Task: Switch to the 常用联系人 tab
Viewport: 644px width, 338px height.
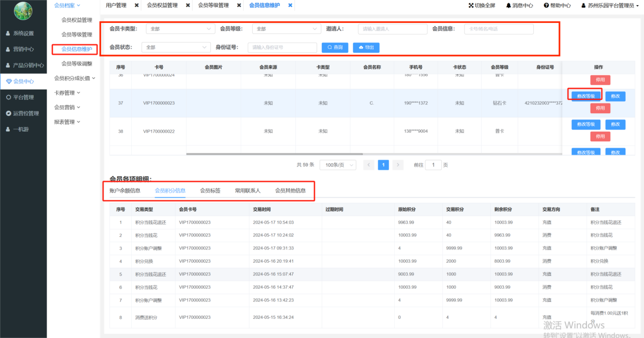Action: [248, 191]
